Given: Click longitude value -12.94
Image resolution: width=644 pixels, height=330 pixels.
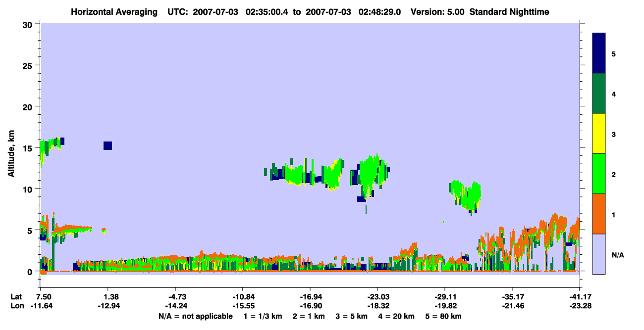Looking at the screenshot, I should [110, 306].
